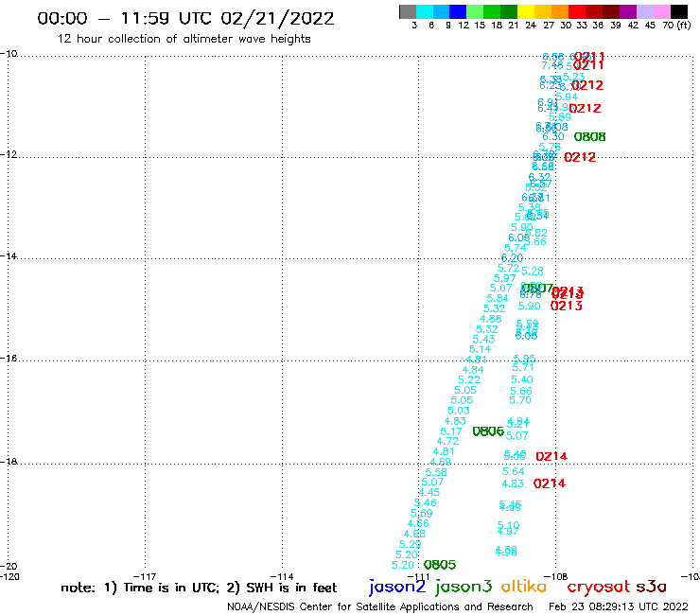Viewport: 700px width, 615px height.
Task: Select the wave height value '5.14'
Action: click(480, 349)
